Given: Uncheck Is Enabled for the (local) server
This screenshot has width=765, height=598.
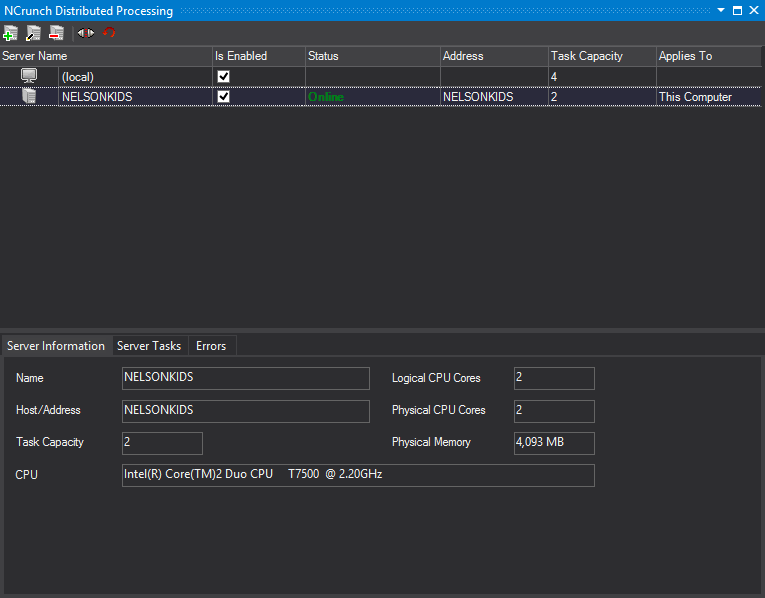Looking at the screenshot, I should tap(224, 77).
